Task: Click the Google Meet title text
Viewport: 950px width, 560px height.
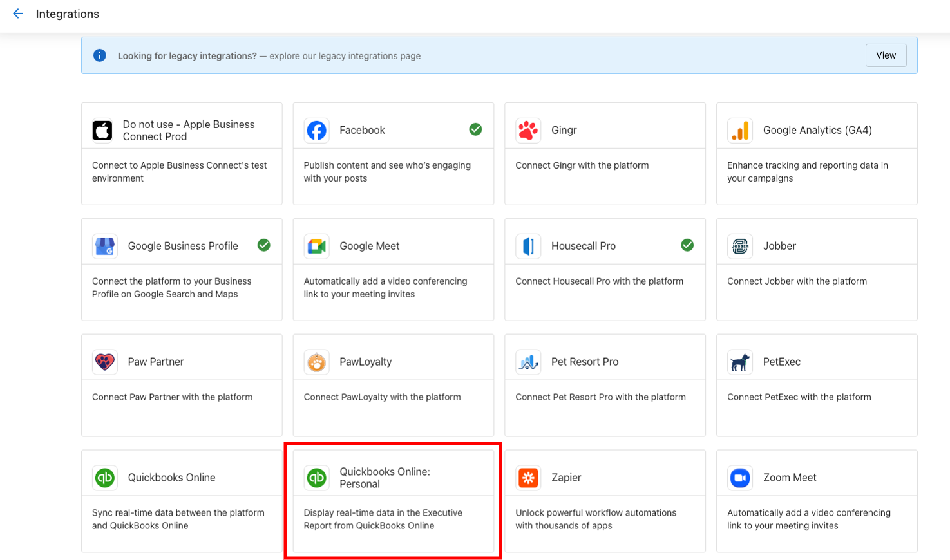Action: pyautogui.click(x=369, y=246)
